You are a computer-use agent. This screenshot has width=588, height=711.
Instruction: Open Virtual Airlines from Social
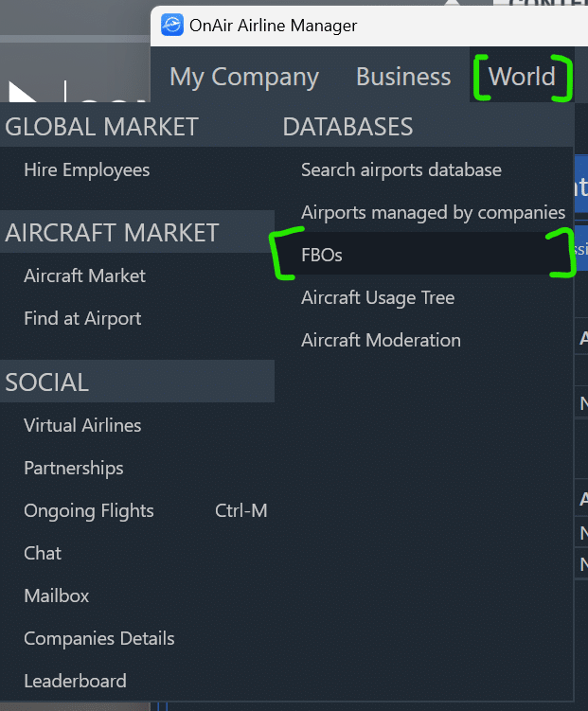(x=82, y=425)
